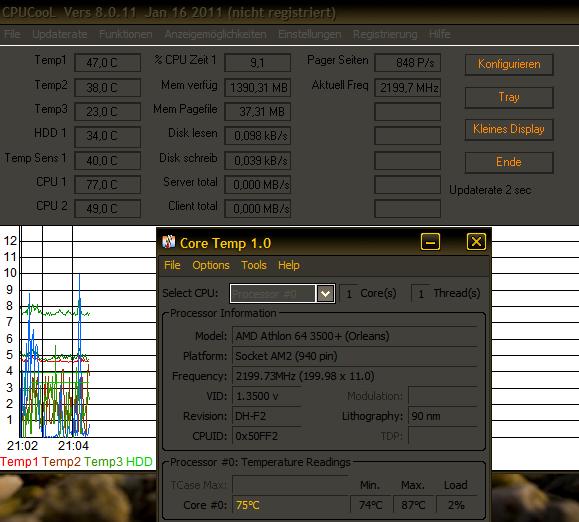
Task: Click the Lithography field 90 nm
Action: pos(443,416)
